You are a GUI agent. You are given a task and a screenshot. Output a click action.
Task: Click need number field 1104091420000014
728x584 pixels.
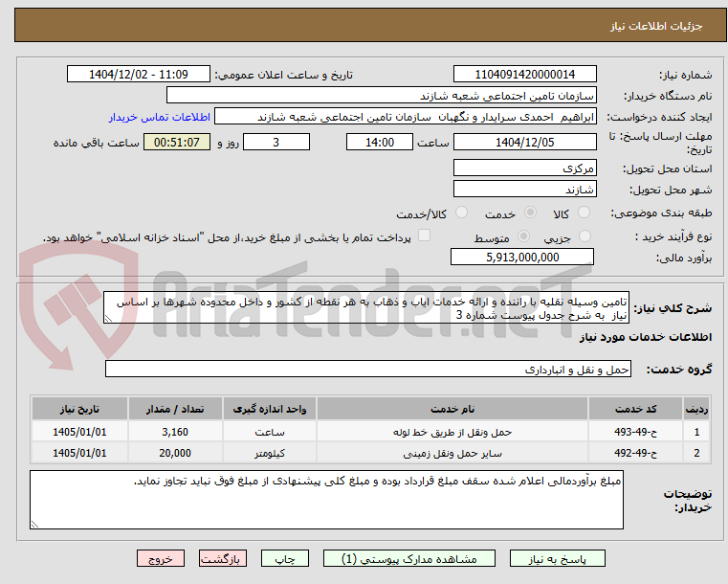click(x=524, y=75)
